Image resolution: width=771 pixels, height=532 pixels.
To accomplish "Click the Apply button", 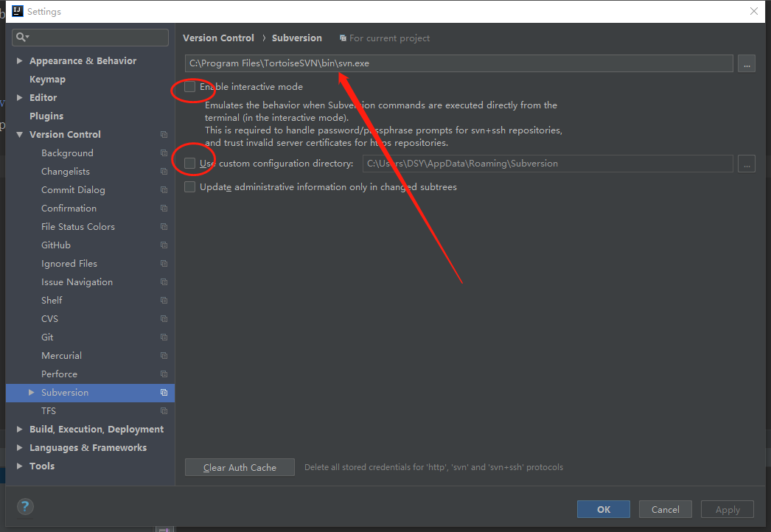I will pos(728,509).
